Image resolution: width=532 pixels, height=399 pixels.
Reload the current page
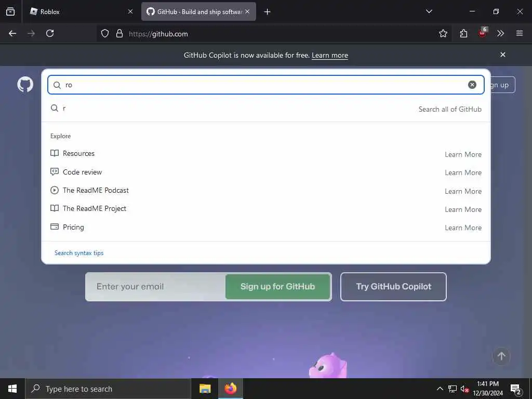pyautogui.click(x=50, y=33)
